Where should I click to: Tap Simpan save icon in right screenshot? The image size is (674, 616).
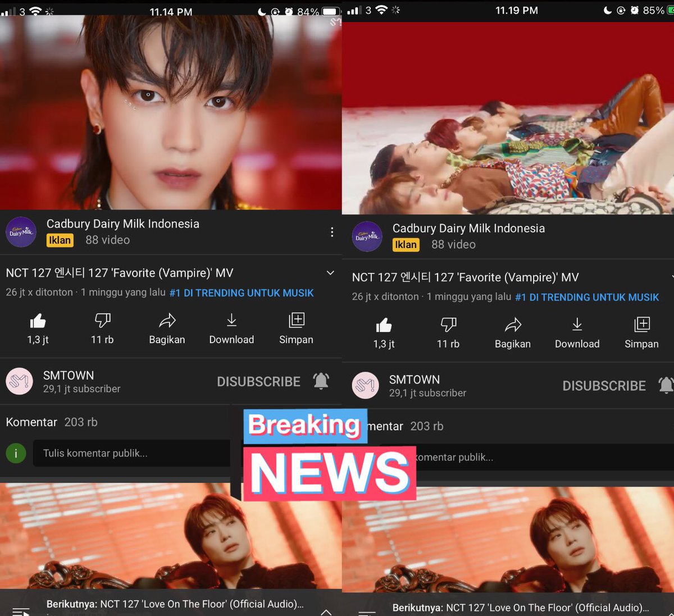(642, 325)
